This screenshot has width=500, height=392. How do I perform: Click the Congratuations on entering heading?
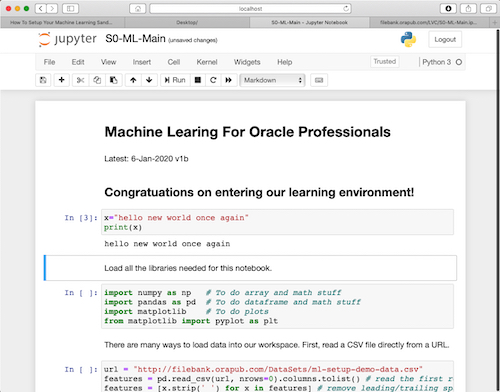coord(259,192)
